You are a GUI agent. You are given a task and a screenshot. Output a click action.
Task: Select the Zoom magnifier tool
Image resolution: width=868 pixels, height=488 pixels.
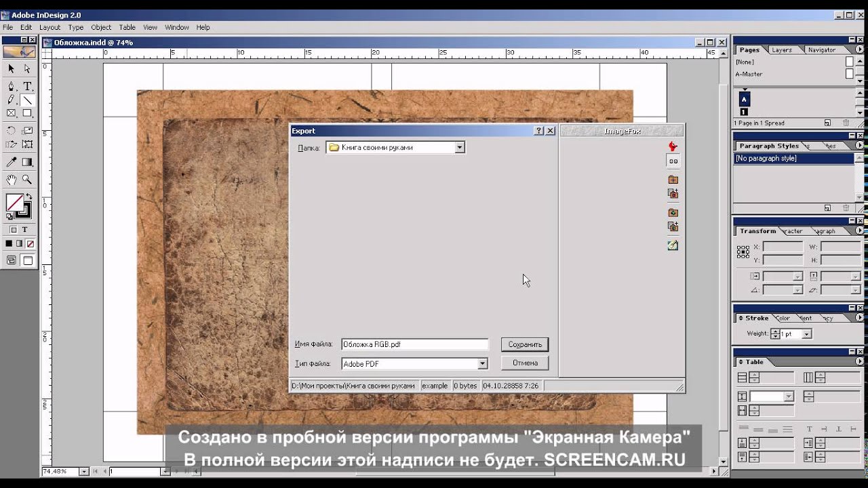pos(27,180)
